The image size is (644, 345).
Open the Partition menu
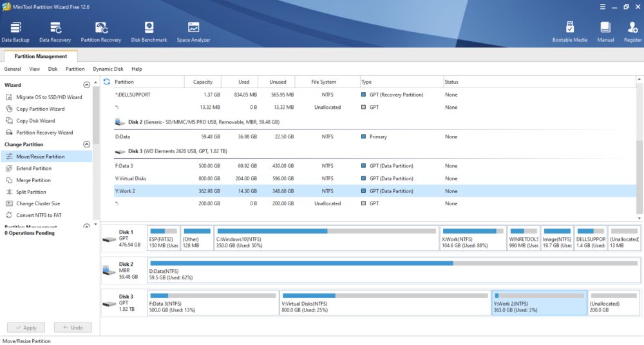click(75, 69)
